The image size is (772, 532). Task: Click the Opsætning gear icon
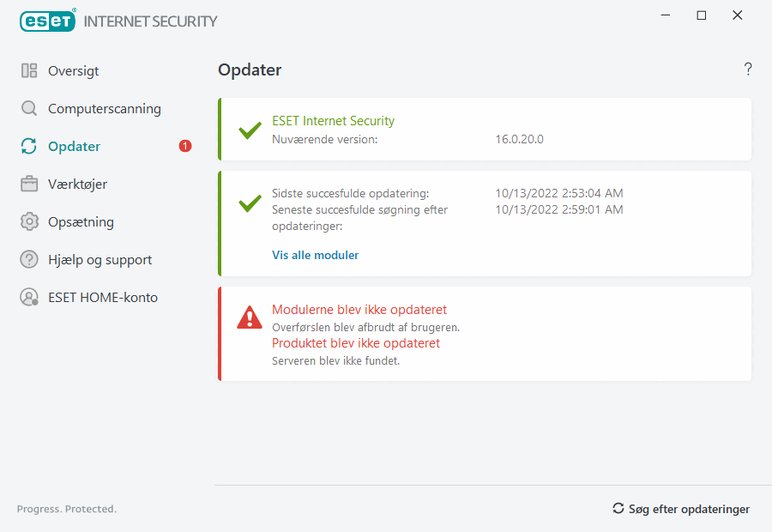[x=29, y=222]
